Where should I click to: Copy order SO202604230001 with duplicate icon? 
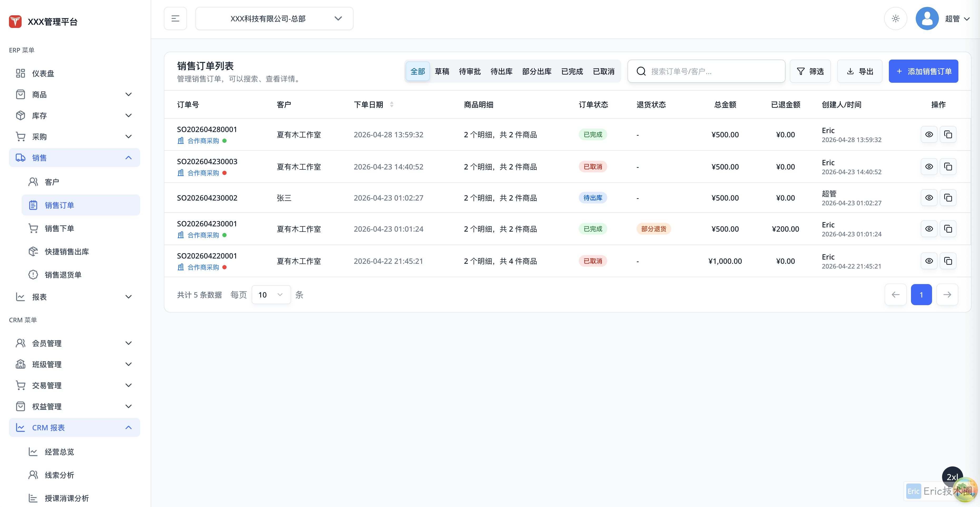948,229
